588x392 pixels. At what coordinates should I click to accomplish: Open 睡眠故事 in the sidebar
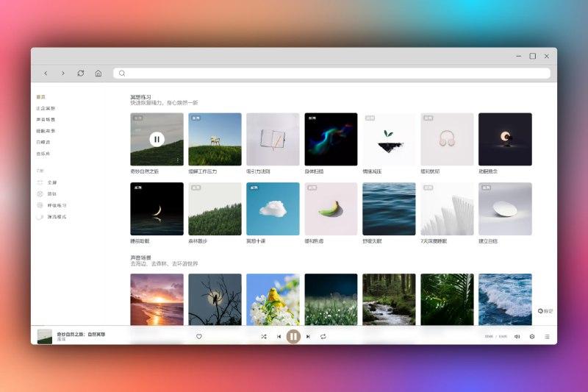pyautogui.click(x=46, y=131)
